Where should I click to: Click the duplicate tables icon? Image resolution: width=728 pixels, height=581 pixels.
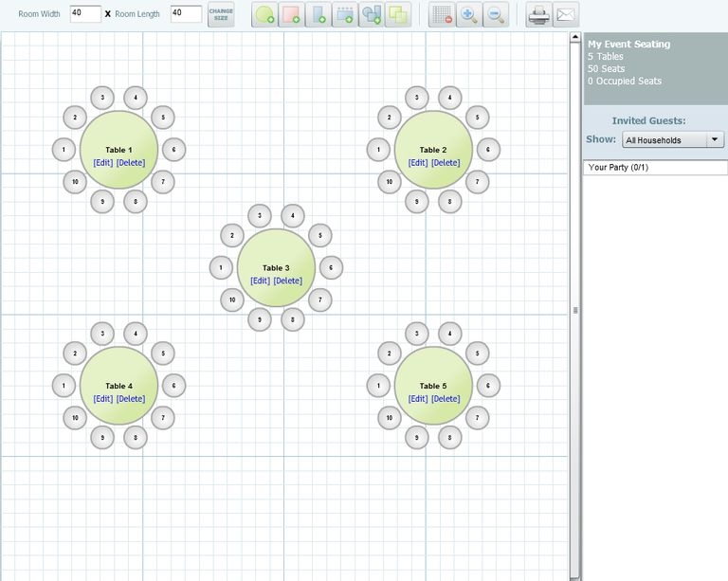click(x=397, y=15)
